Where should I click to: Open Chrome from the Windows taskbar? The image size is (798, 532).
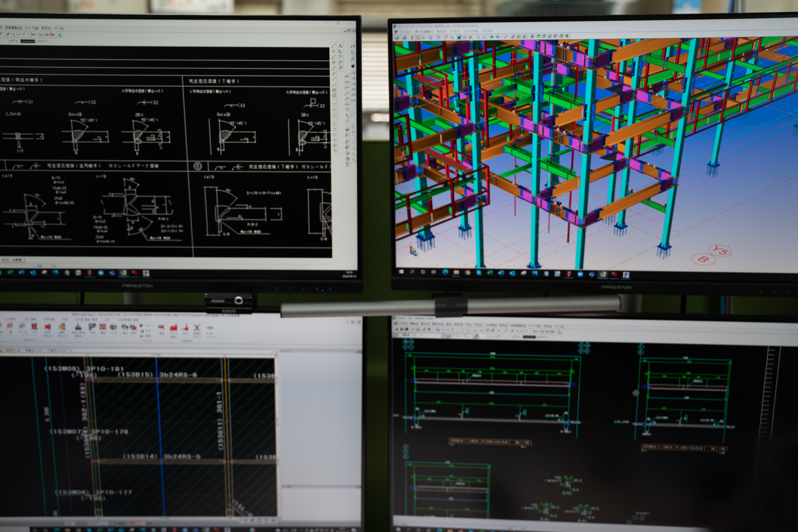pyautogui.click(x=467, y=272)
